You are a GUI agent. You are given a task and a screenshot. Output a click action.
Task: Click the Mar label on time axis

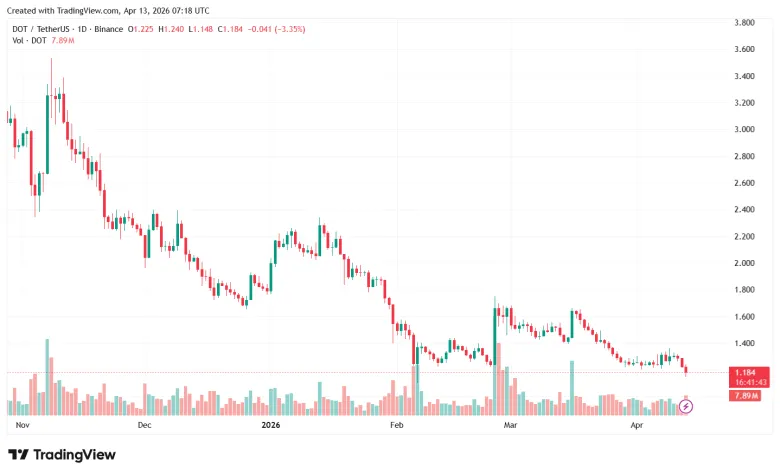click(510, 425)
